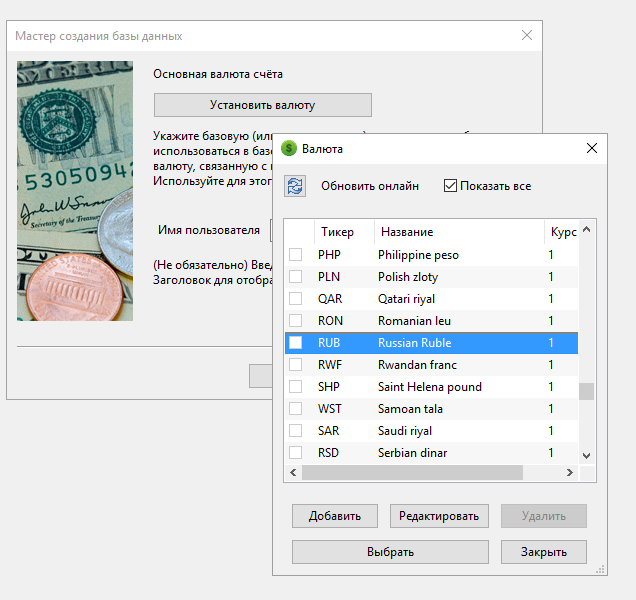Select the "Rwandan franc" row name

click(x=417, y=364)
